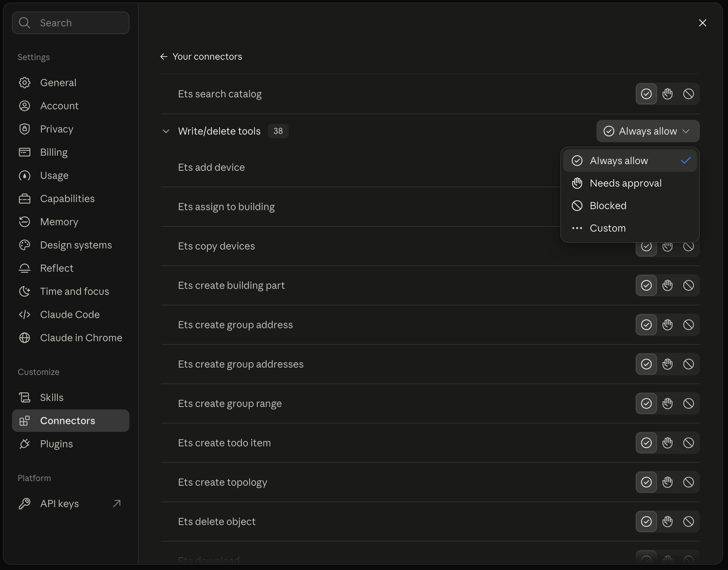Open Claude Code settings
728x570 pixels.
click(x=71, y=315)
